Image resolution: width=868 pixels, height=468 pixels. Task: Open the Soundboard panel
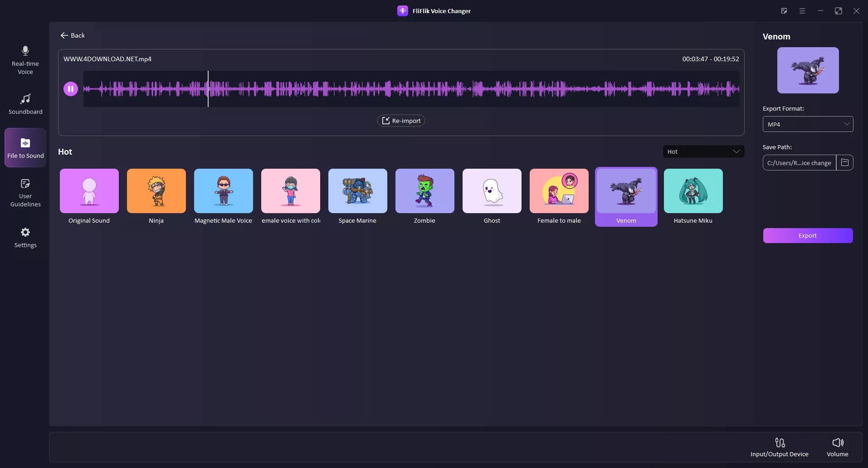point(25,104)
